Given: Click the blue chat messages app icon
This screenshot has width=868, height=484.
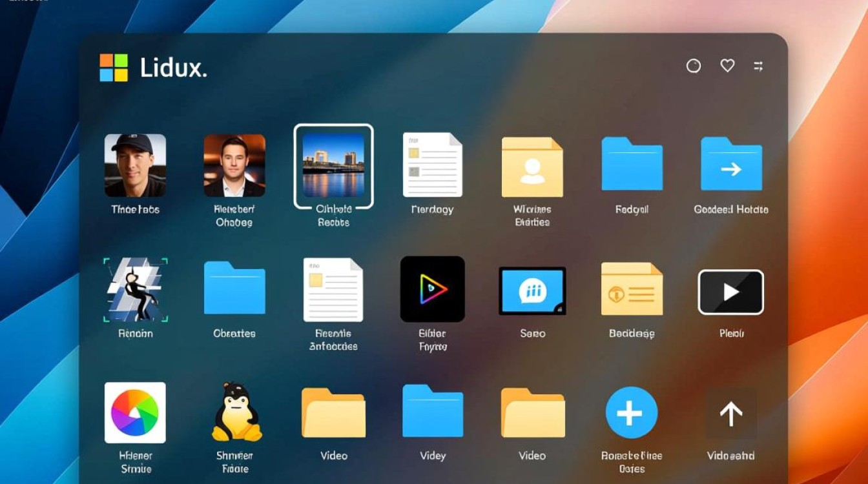Looking at the screenshot, I should click(x=532, y=290).
